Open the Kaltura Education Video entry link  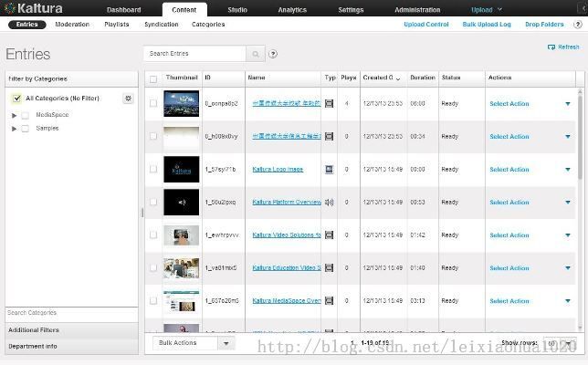click(x=287, y=268)
